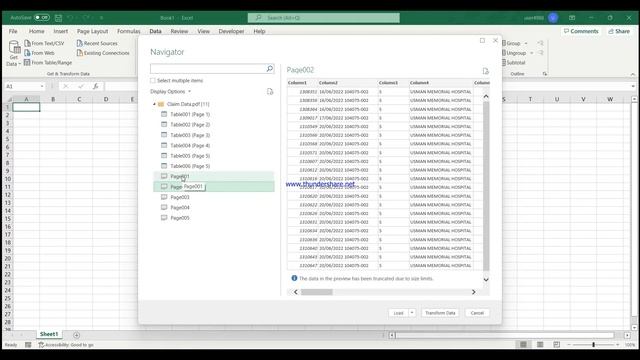Click the Navigator search field
Screen dimensions: 640x360
pos(208,69)
